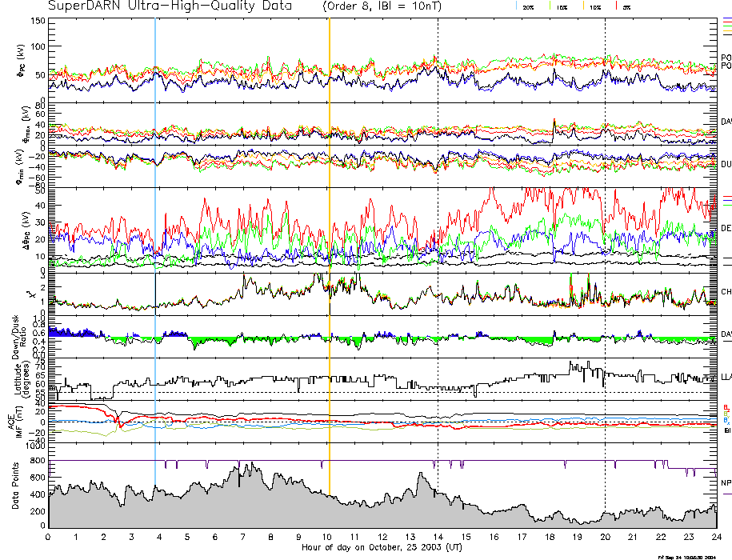The width and height of the screenshot is (732, 560).
Task: Click the Latitude (degrees) y-axis label
Action: [x=18, y=378]
